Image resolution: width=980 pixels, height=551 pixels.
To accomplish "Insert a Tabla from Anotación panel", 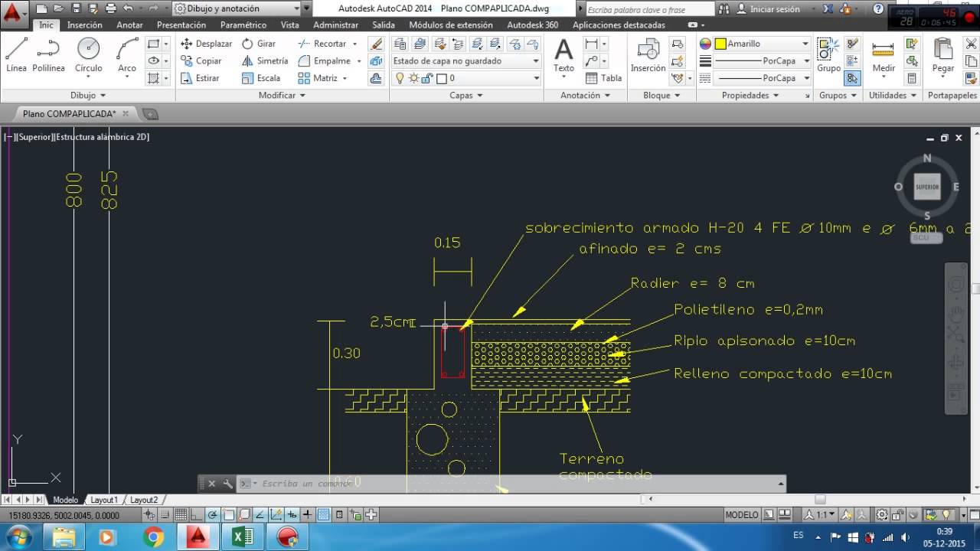I will [603, 78].
